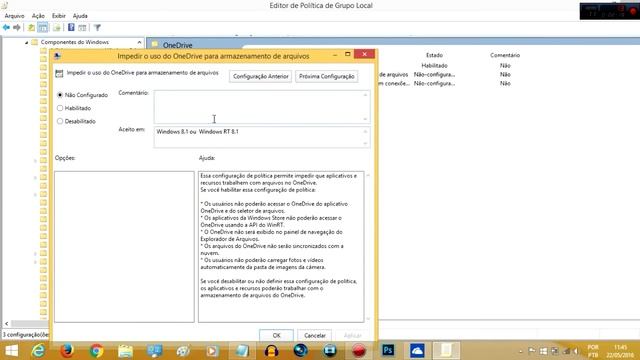640x360 pixels.
Task: Open Photoshop from taskbar
Action: click(388, 351)
